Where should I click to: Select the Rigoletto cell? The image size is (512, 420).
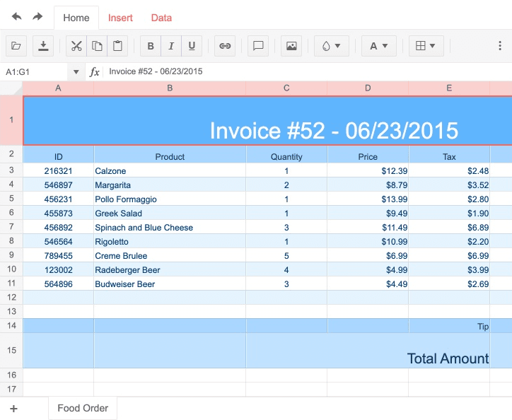(170, 241)
